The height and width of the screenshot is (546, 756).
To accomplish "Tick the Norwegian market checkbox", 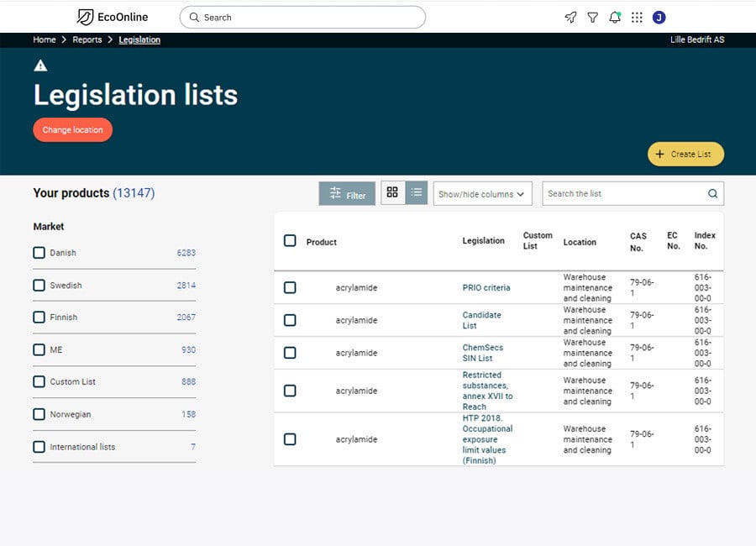I will point(39,414).
